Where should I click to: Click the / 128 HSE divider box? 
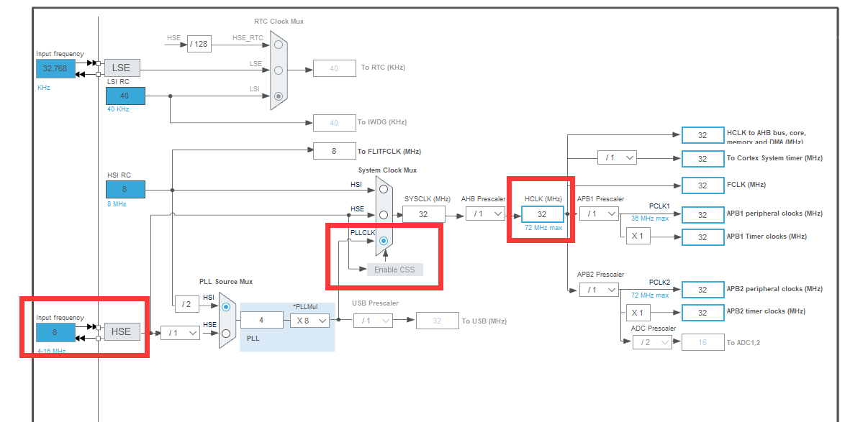[199, 45]
